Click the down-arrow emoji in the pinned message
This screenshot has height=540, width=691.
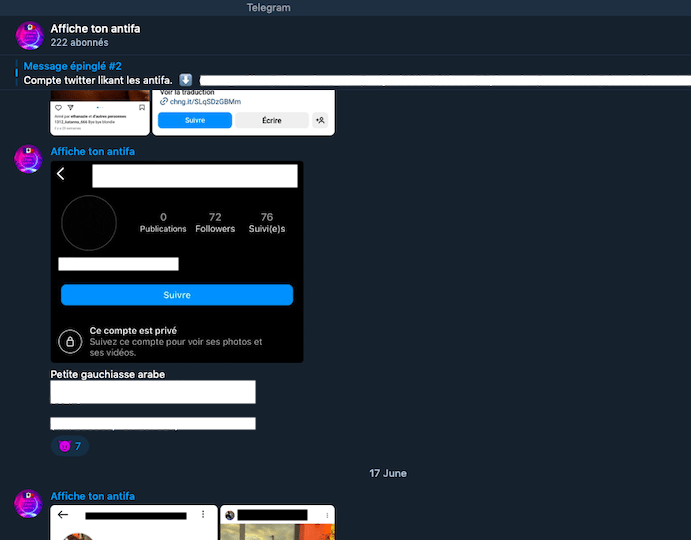click(186, 80)
